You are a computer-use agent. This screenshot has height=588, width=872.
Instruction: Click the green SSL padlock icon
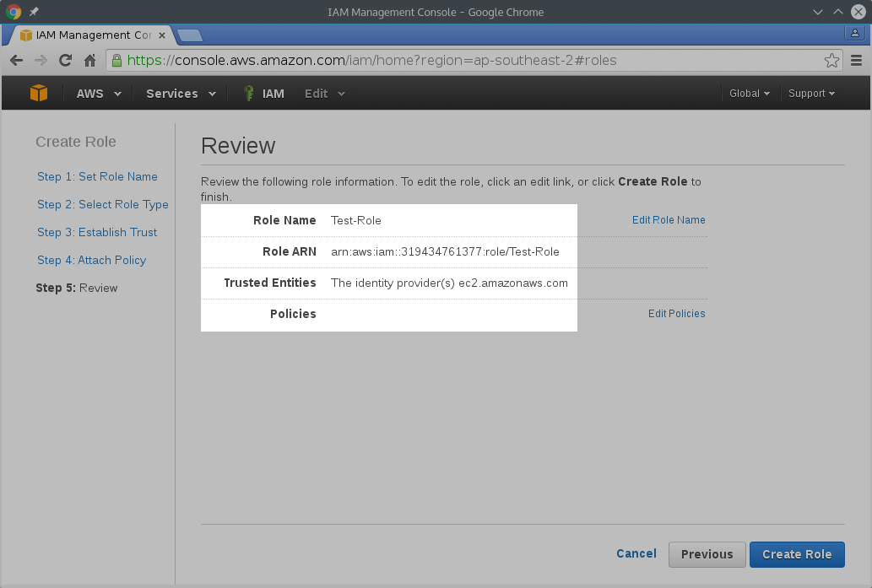coord(116,60)
